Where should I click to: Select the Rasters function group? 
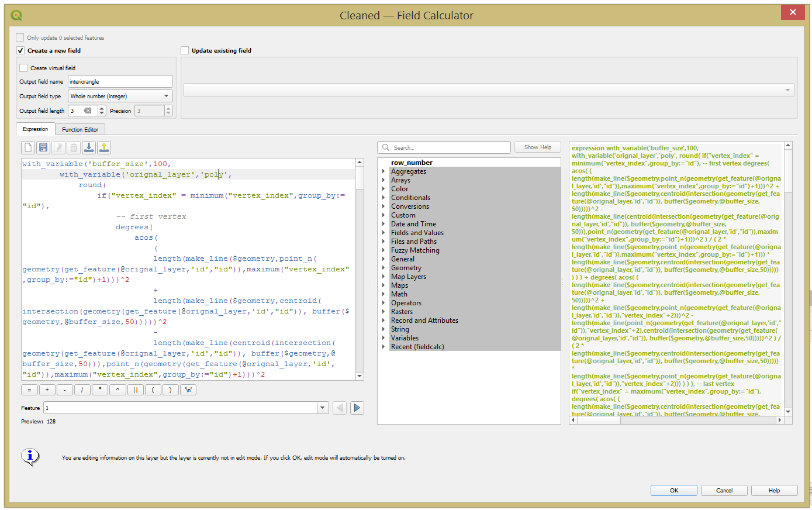pyautogui.click(x=402, y=312)
